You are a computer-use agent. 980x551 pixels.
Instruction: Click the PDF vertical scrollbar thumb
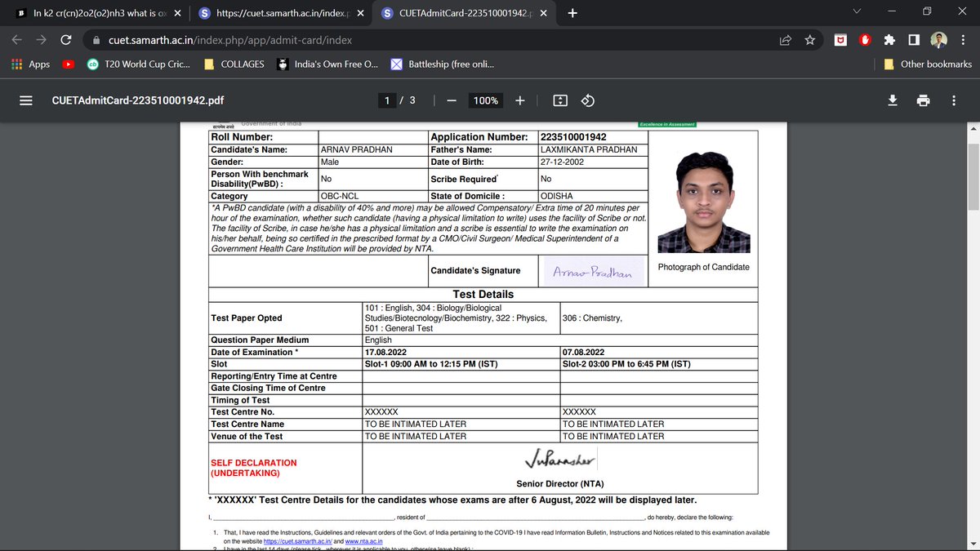pyautogui.click(x=972, y=176)
